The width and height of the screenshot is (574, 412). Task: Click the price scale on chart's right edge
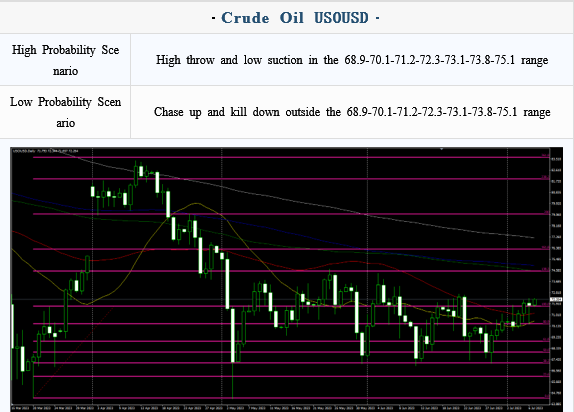click(x=556, y=277)
